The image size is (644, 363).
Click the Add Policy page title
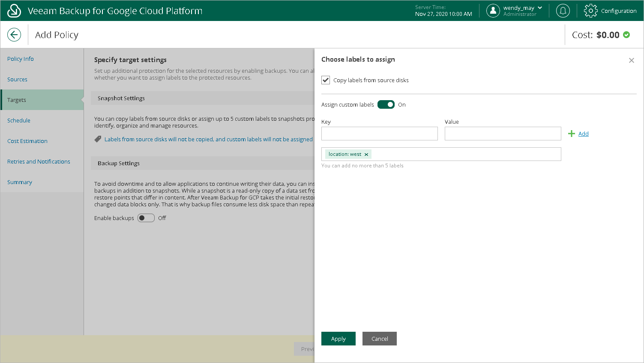(x=57, y=35)
